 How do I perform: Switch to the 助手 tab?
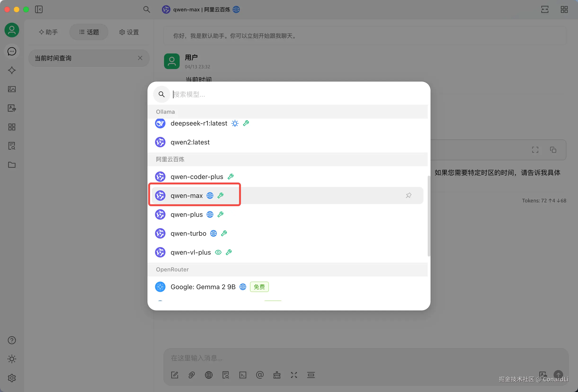(x=49, y=32)
